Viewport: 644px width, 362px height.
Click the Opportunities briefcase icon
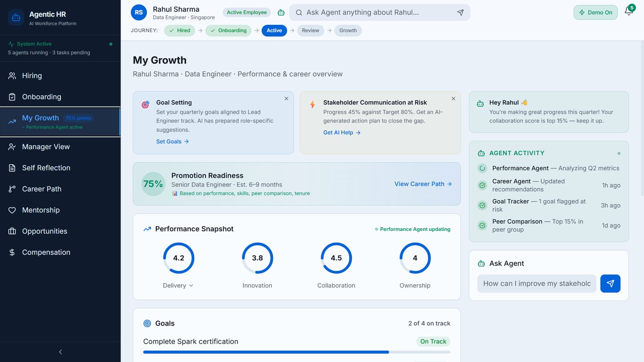pos(12,231)
